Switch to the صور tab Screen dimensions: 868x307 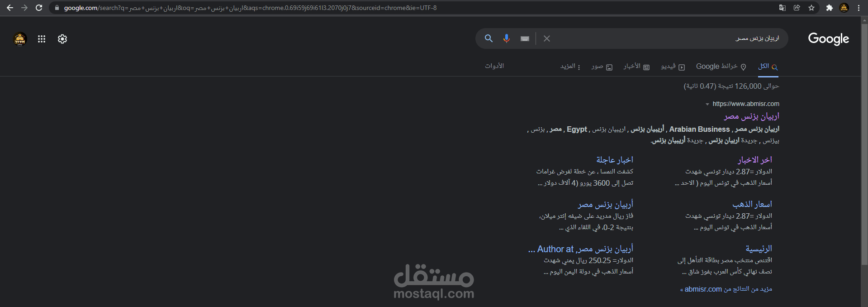(602, 67)
